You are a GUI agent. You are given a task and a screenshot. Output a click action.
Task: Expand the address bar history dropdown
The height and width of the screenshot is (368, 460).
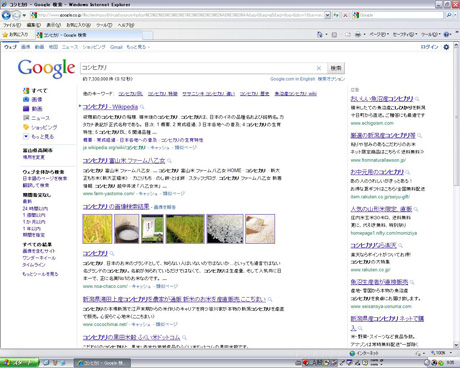tap(327, 15)
